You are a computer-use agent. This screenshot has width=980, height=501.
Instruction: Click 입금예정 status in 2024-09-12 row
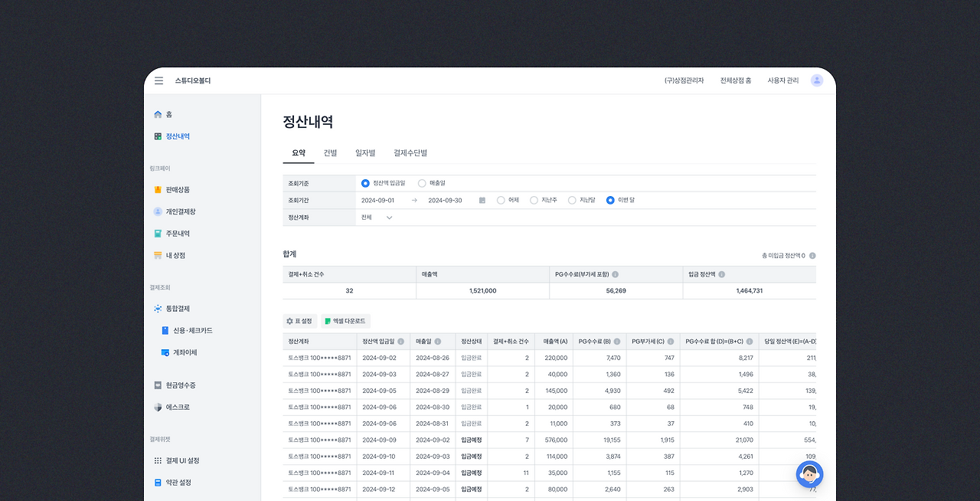471,489
